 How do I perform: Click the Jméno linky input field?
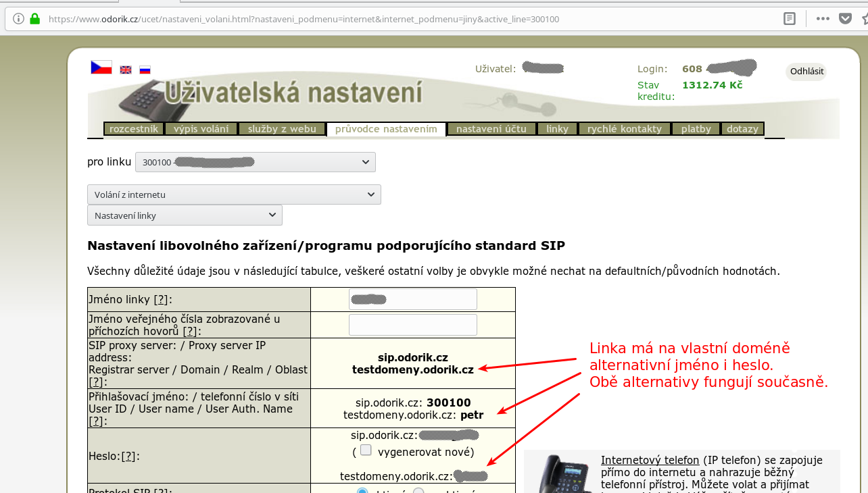(413, 299)
